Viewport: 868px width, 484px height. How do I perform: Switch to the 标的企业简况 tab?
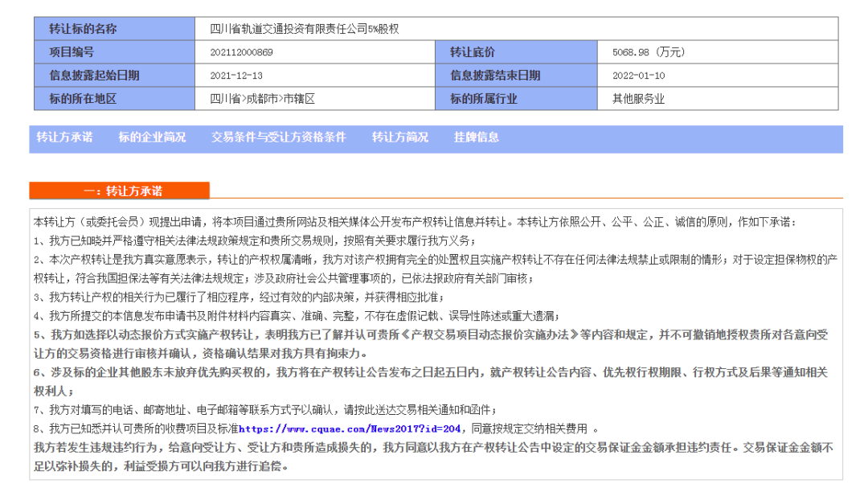[x=153, y=137]
